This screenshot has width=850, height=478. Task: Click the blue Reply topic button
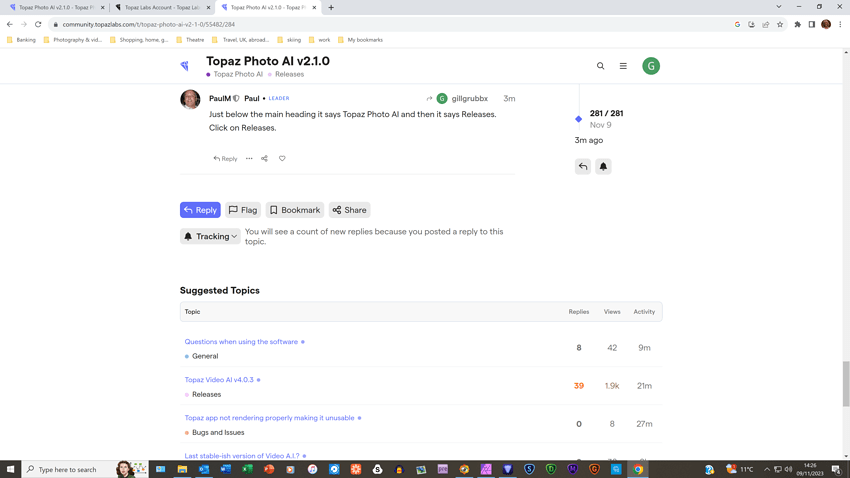(x=200, y=210)
